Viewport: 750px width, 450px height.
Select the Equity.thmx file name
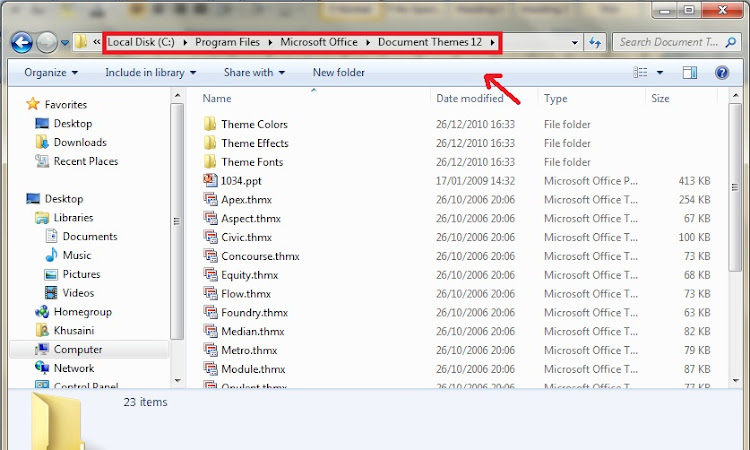249,275
